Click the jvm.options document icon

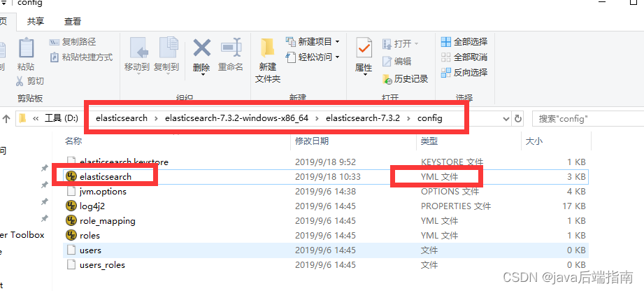(71, 192)
